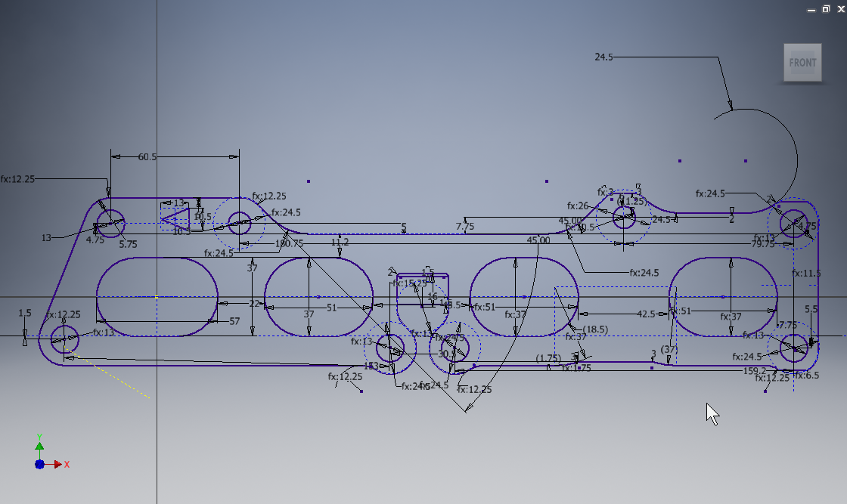Screen dimensions: 847x504
Task: Select the 5.75 dimension text
Action: 128,245
